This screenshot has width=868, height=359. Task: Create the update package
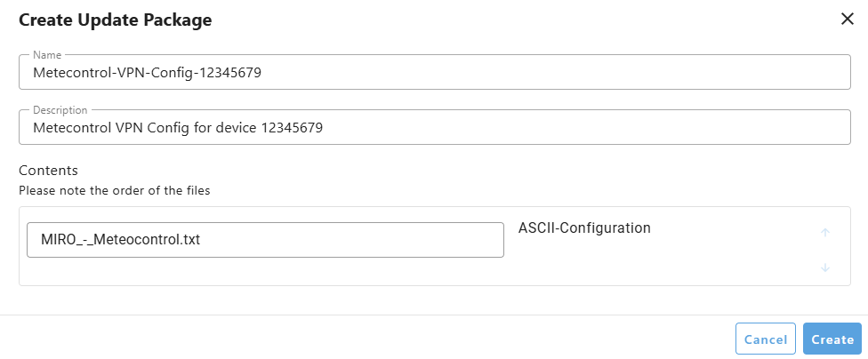tap(832, 339)
